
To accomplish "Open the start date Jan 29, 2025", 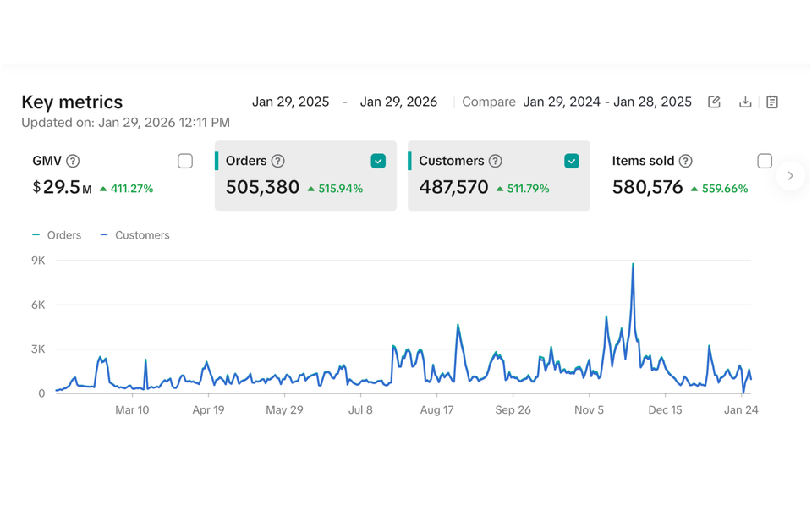I will click(x=290, y=102).
